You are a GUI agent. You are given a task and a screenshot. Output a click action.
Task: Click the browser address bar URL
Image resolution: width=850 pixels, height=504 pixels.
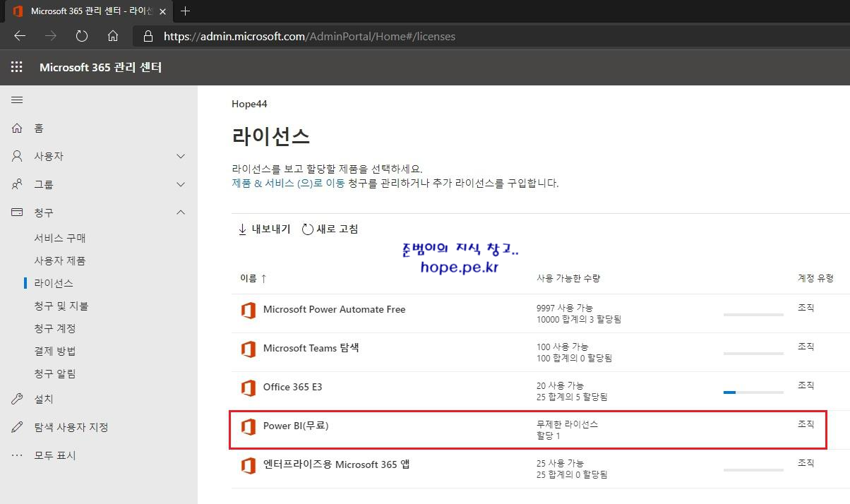(x=309, y=36)
